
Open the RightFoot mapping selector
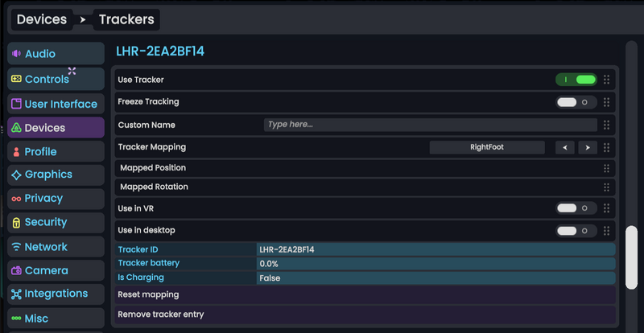coord(487,147)
